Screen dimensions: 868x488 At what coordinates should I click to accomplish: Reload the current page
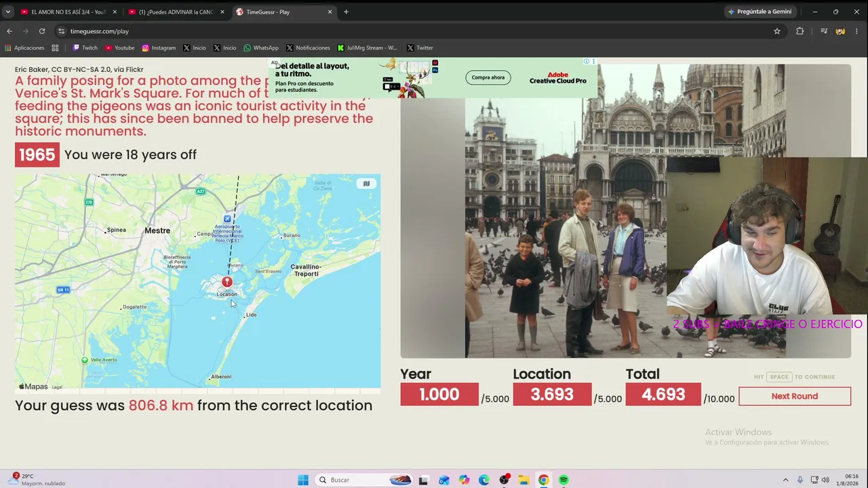pos(42,31)
